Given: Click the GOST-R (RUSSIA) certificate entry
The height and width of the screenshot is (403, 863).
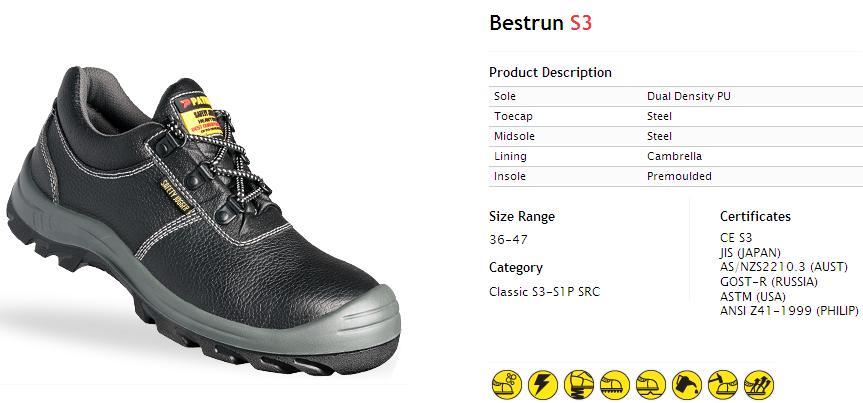Looking at the screenshot, I should 769,282.
